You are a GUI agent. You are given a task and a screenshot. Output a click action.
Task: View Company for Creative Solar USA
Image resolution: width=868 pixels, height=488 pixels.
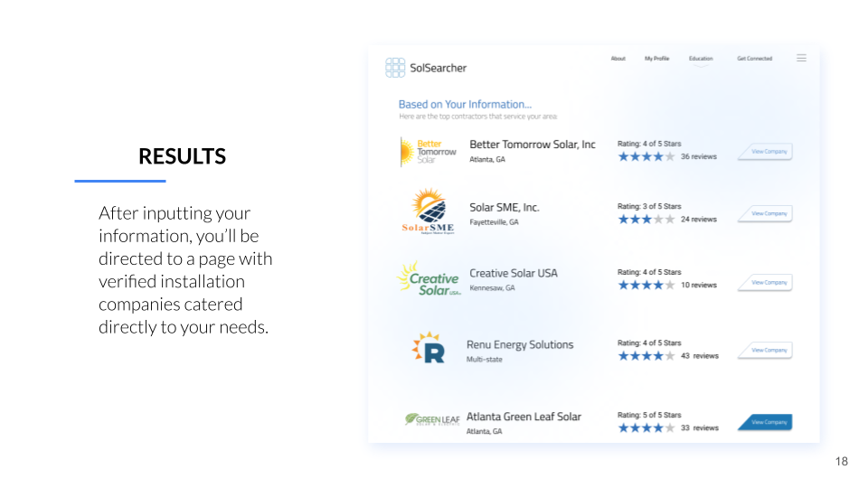(x=765, y=283)
